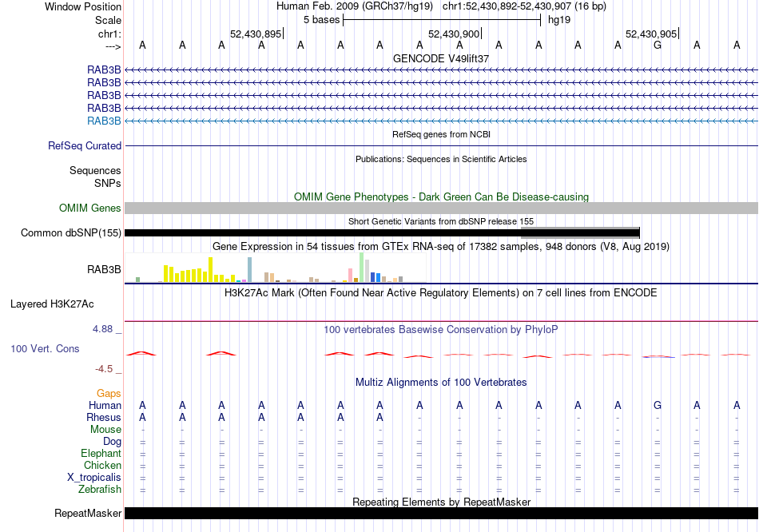Click the OMIM Gene Phenotypes green title

(441, 197)
